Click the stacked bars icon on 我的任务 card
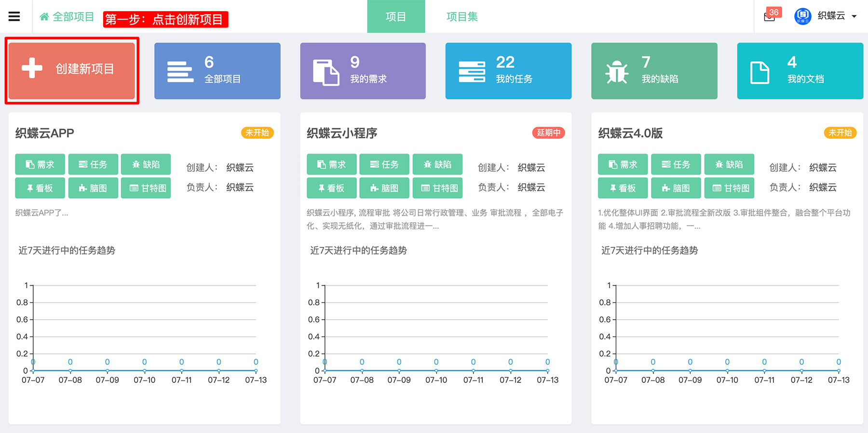The image size is (868, 433). coord(472,72)
